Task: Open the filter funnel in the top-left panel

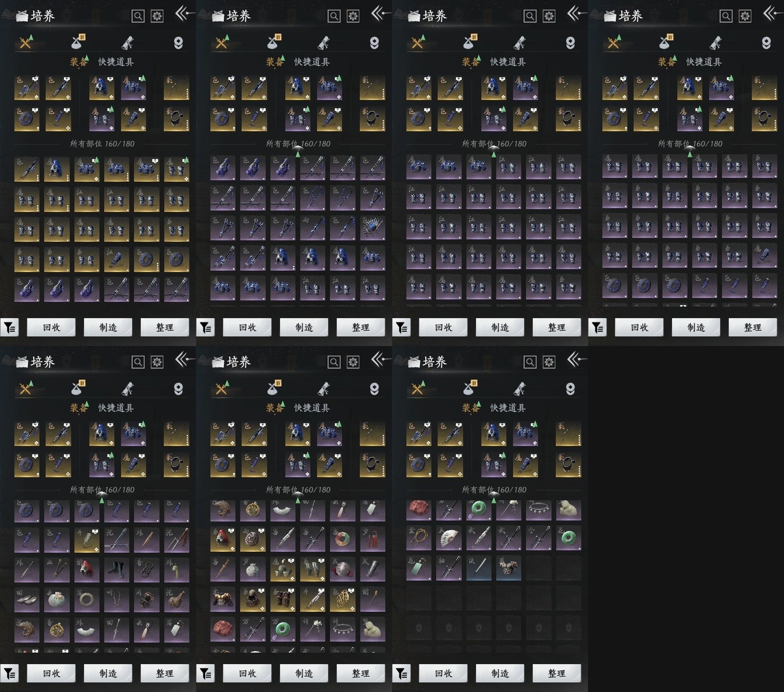Action: pos(10,328)
